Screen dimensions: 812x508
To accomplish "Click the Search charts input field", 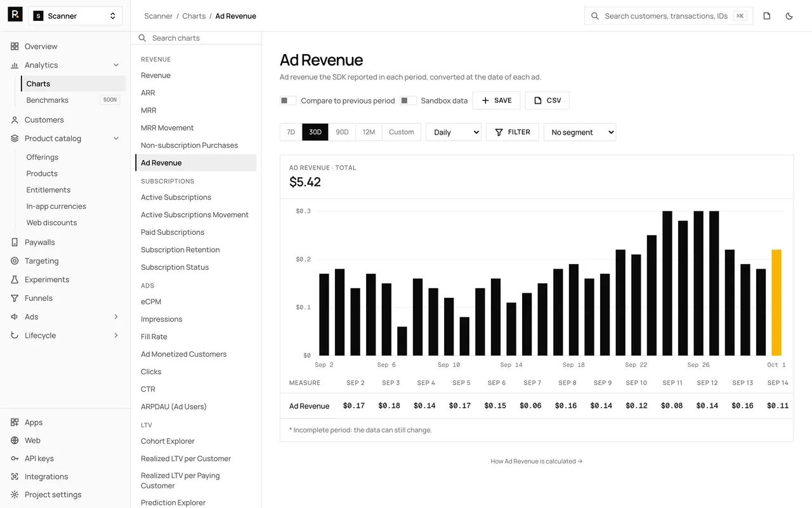I will 196,38.
